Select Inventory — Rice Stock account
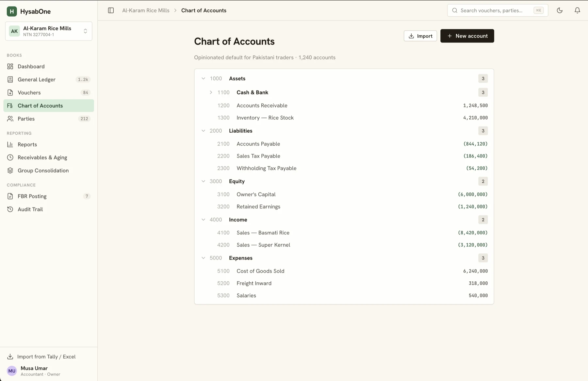588x381 pixels. (344, 118)
